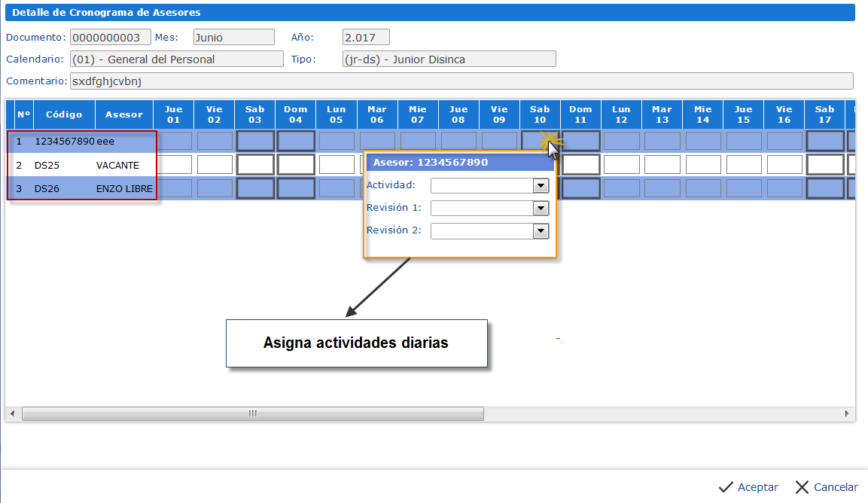Select code DS25 in row 2

pyautogui.click(x=47, y=165)
